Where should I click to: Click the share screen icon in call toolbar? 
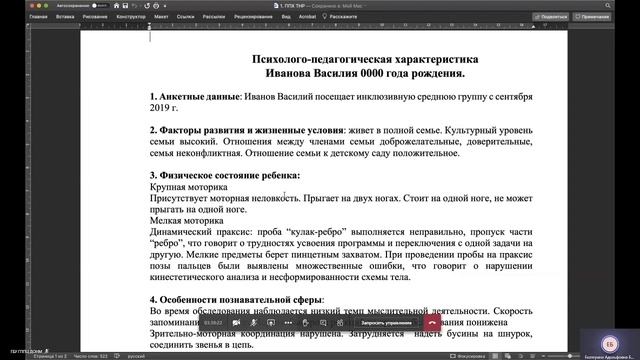tap(271, 323)
